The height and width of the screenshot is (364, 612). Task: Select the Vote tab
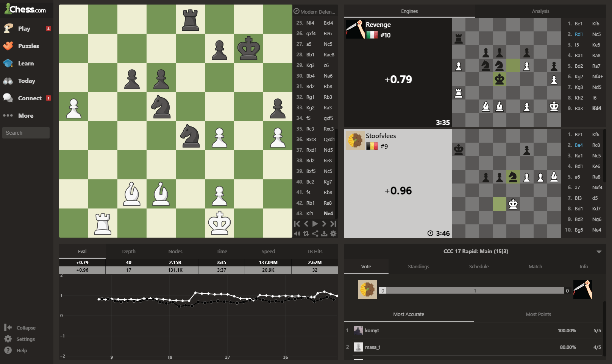[366, 266]
